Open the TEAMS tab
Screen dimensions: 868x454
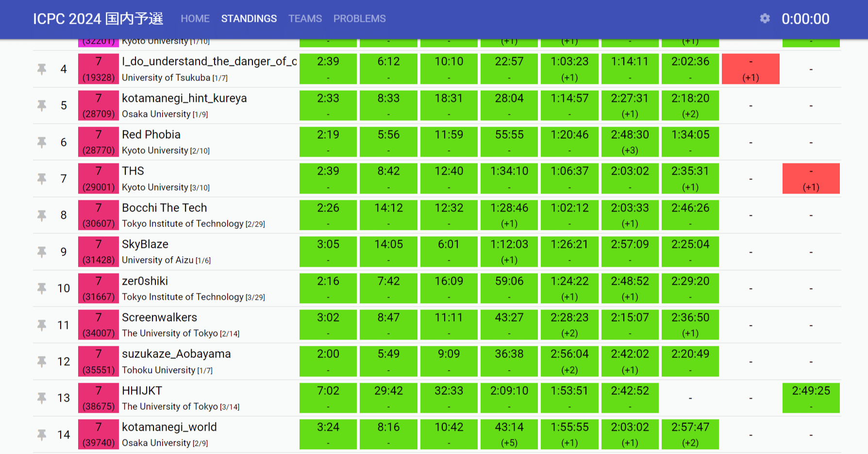[305, 18]
